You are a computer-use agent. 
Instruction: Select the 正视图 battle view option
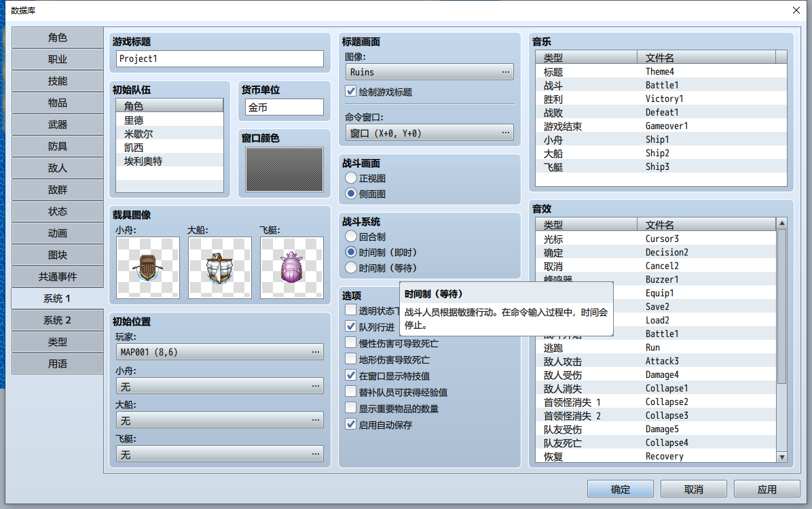(x=351, y=178)
